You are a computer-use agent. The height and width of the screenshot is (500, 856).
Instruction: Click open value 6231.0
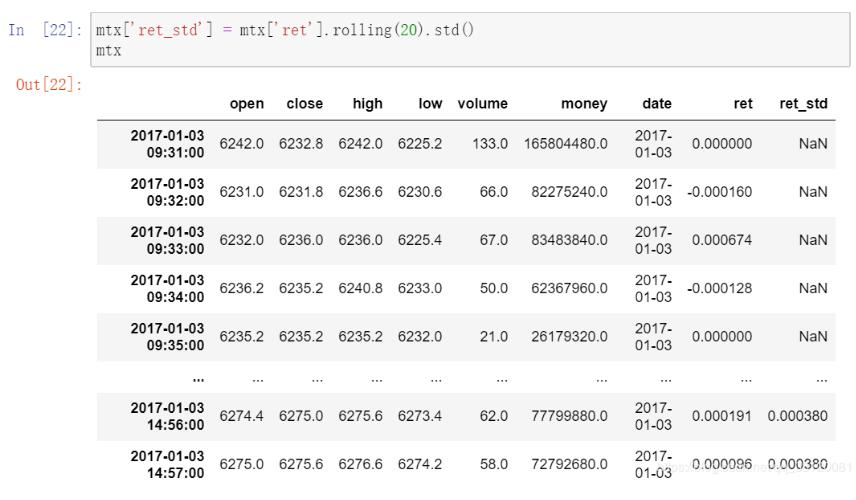[241, 192]
